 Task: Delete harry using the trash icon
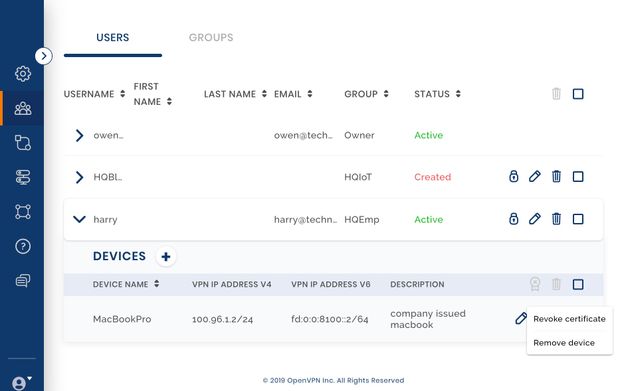point(556,219)
